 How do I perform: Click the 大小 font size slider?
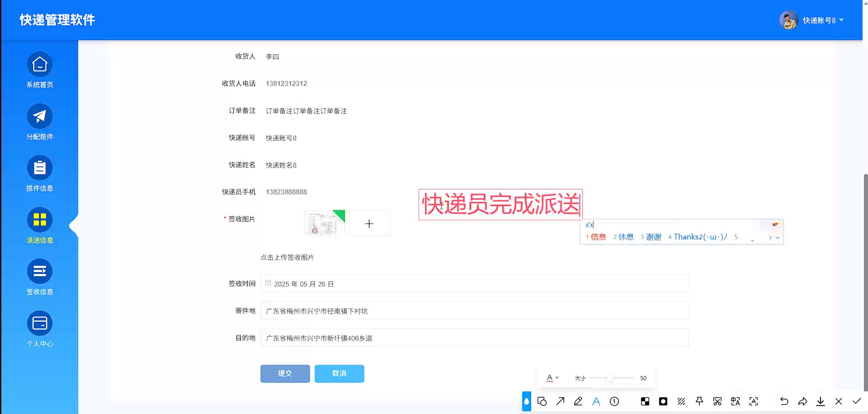pyautogui.click(x=610, y=378)
